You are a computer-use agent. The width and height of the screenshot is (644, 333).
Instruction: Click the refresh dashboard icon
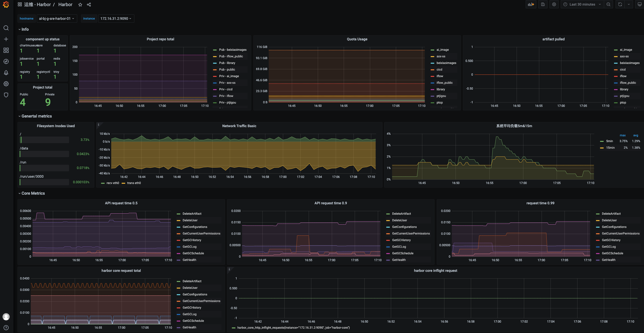[x=620, y=4]
